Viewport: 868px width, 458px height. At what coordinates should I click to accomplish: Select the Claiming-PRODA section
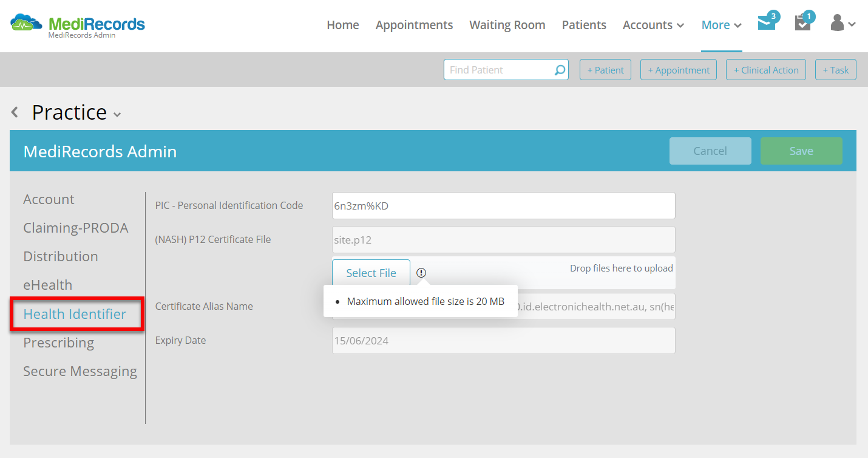pyautogui.click(x=76, y=228)
